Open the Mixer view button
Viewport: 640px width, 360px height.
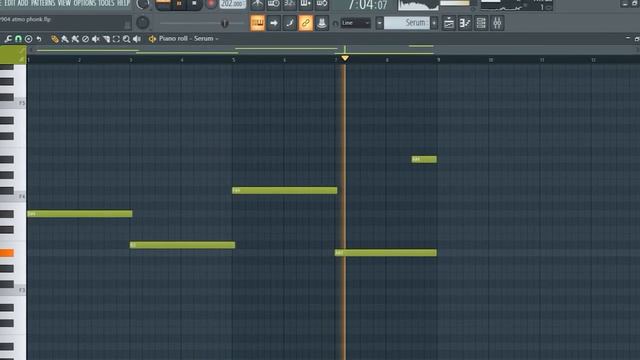497,23
